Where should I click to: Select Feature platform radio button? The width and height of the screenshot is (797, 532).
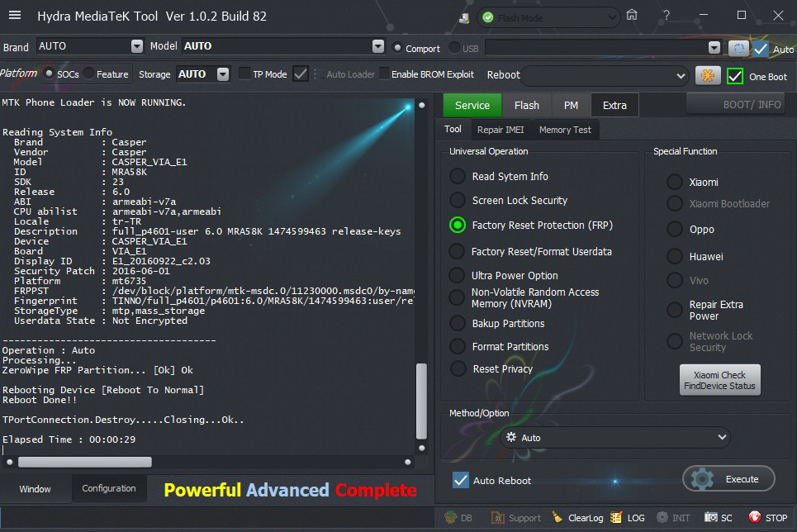pos(88,74)
